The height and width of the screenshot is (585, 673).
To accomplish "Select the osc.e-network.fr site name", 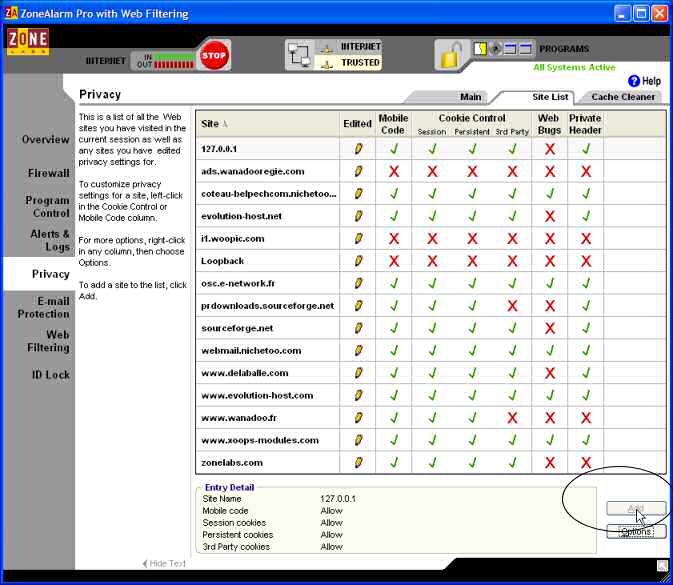I will click(238, 283).
